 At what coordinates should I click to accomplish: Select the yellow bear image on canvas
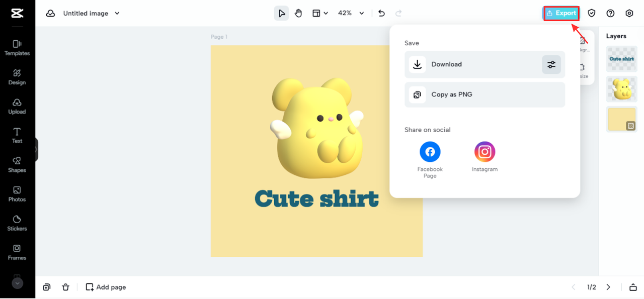317,128
